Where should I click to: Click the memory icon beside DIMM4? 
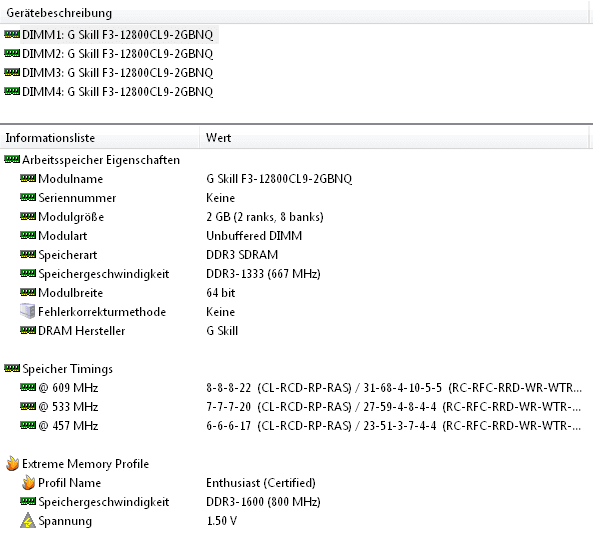coord(12,91)
